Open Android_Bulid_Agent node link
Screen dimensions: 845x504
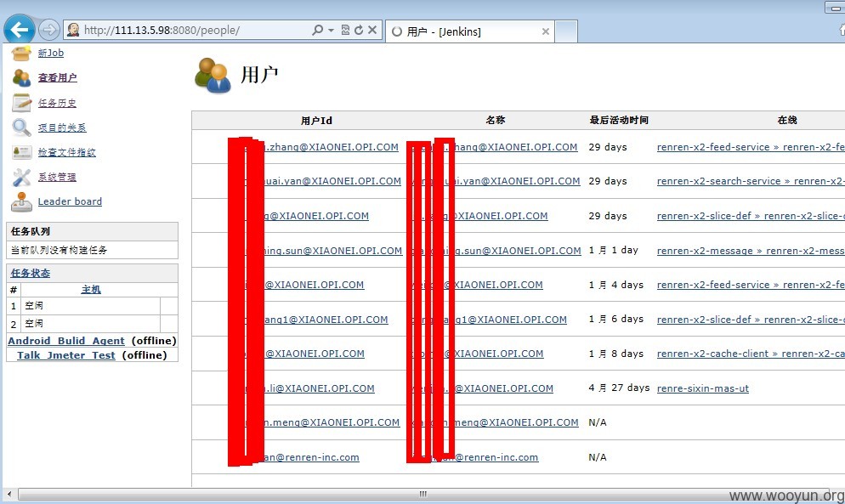pos(65,341)
